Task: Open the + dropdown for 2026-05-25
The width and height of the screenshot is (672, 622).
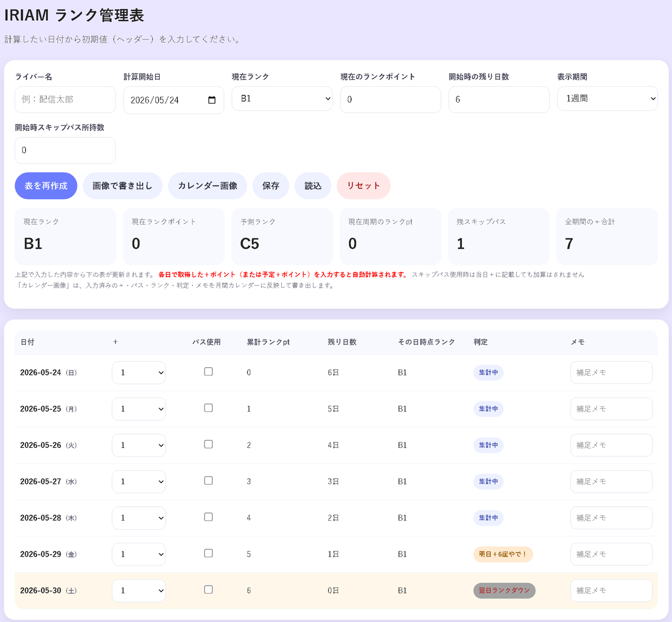Action: [x=139, y=409]
